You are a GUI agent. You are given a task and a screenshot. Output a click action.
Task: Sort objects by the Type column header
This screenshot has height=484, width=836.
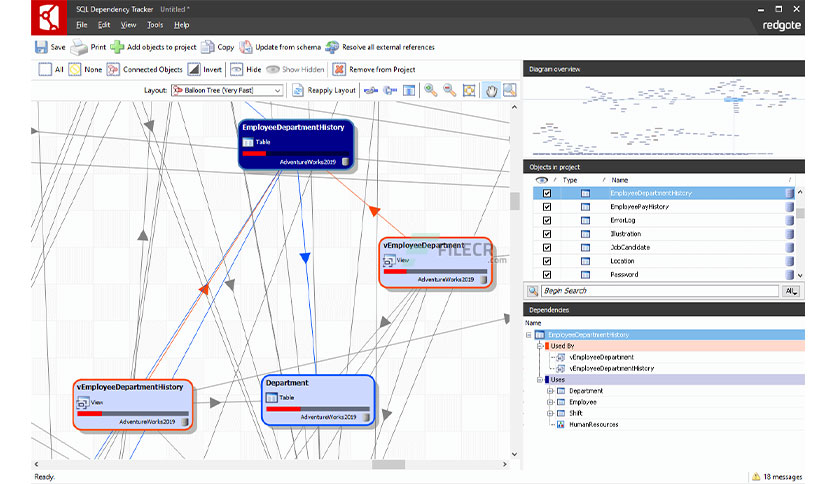tap(570, 180)
